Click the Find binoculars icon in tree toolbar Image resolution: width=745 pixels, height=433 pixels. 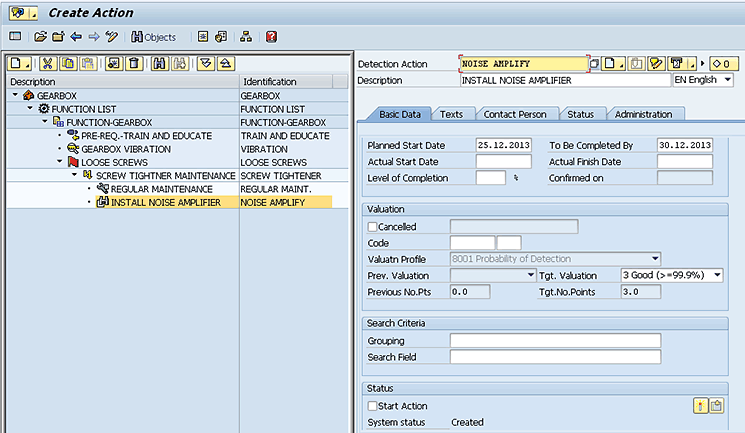pos(160,63)
